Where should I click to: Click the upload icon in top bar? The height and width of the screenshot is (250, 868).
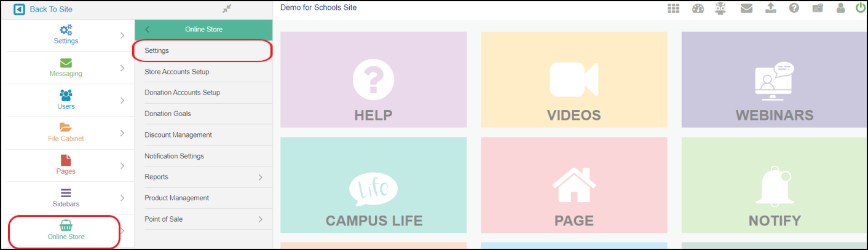click(x=770, y=9)
